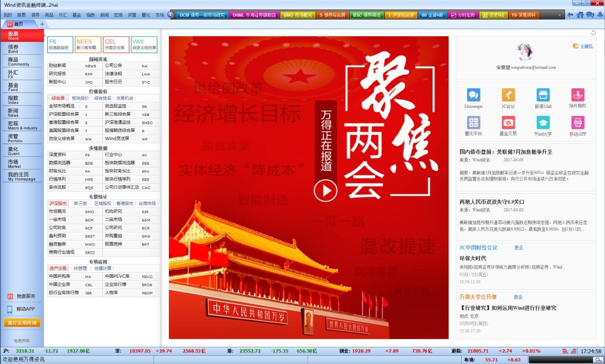The width and height of the screenshot is (605, 364).
Task: Click the 免责声明 link in sidebar
Action: tap(21, 341)
